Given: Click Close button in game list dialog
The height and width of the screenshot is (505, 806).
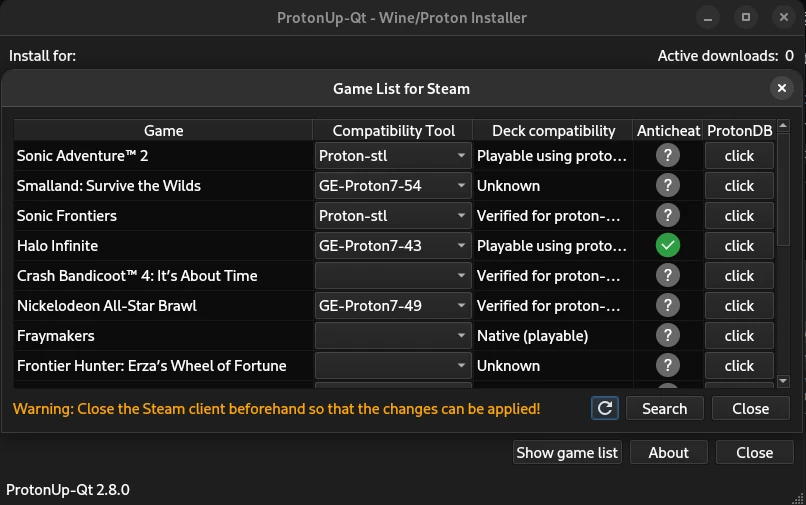Looking at the screenshot, I should pyautogui.click(x=750, y=408).
